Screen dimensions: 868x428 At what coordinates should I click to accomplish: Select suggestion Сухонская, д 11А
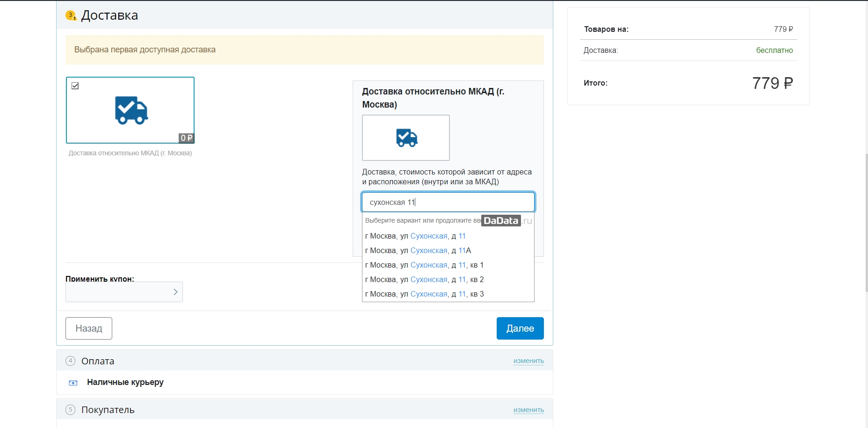418,251
